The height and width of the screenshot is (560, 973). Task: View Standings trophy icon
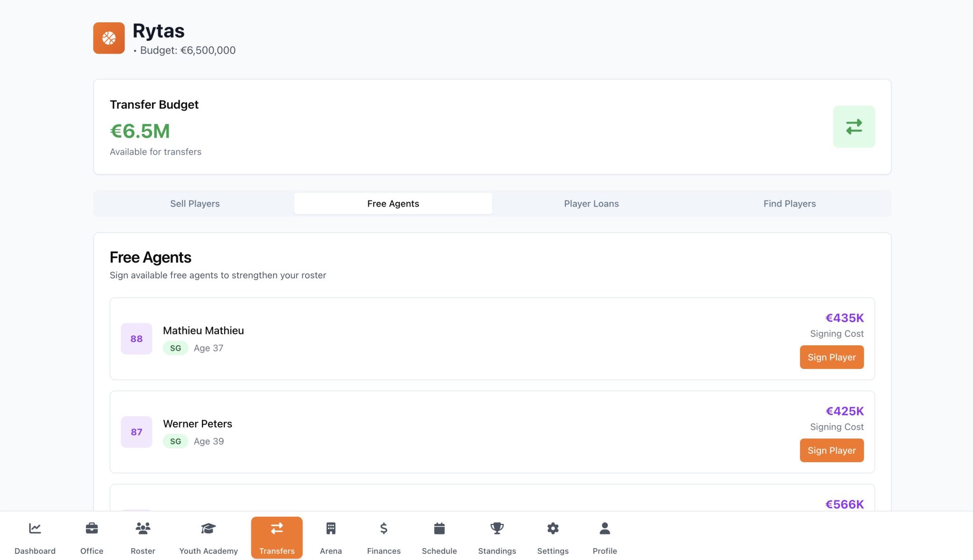pyautogui.click(x=497, y=528)
